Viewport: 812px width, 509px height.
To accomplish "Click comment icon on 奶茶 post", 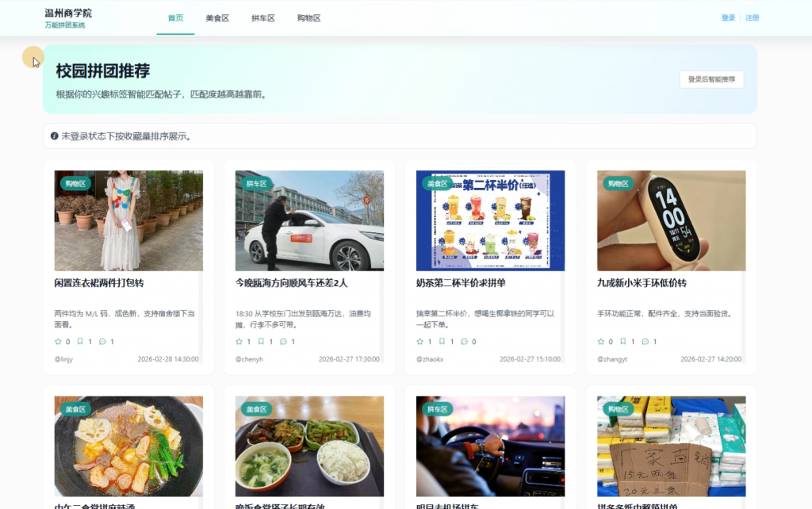I will click(x=464, y=342).
